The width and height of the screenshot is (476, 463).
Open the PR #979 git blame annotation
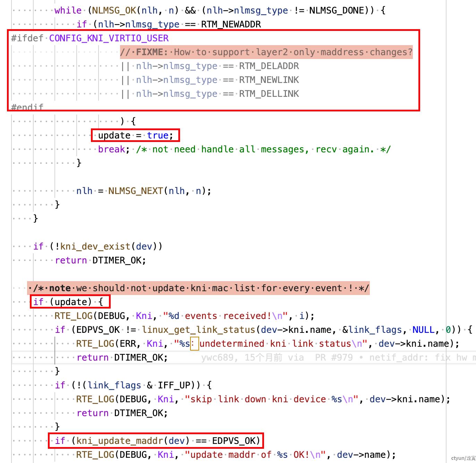(x=333, y=357)
